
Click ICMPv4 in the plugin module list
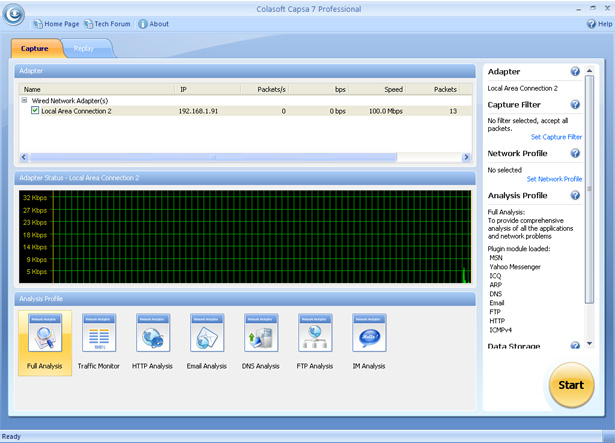500,330
